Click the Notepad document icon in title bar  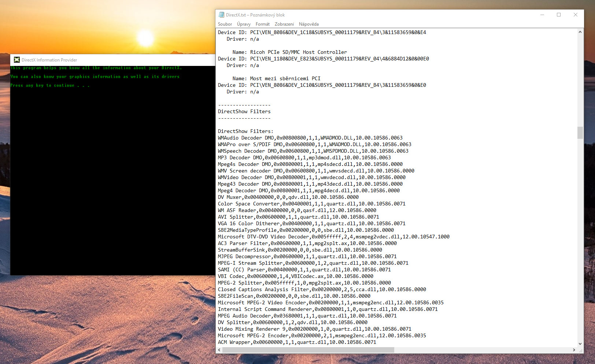(221, 15)
